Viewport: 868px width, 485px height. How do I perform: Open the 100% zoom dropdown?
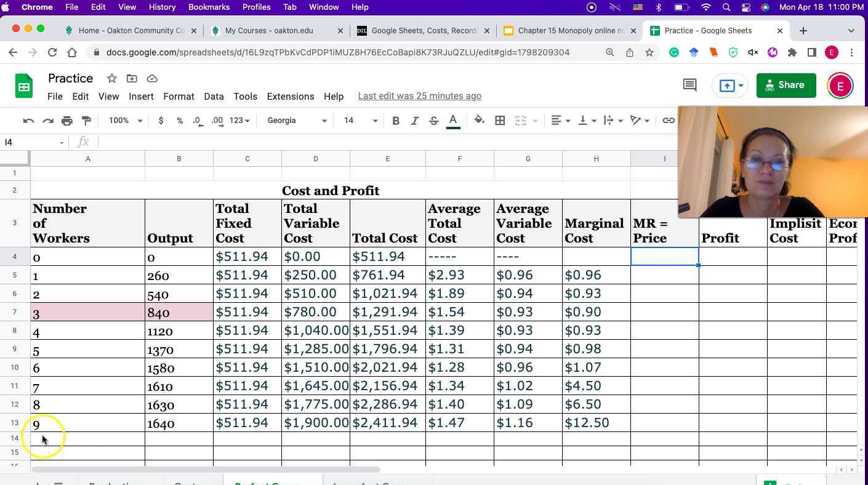pos(126,121)
